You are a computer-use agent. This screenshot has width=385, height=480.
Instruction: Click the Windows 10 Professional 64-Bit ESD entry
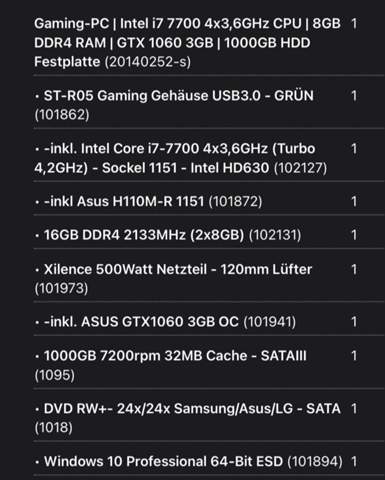click(209, 462)
